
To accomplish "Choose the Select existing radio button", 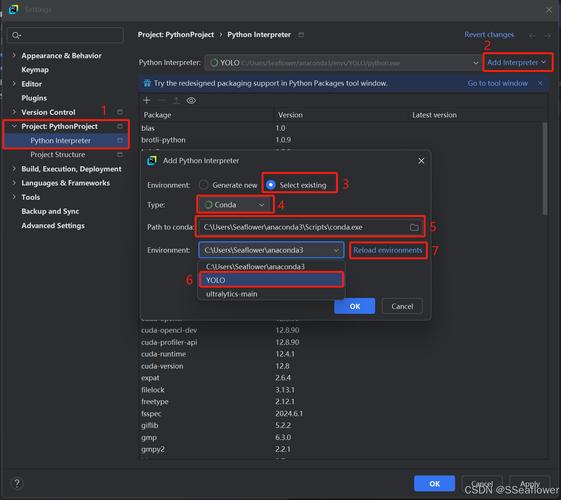I will (x=271, y=185).
